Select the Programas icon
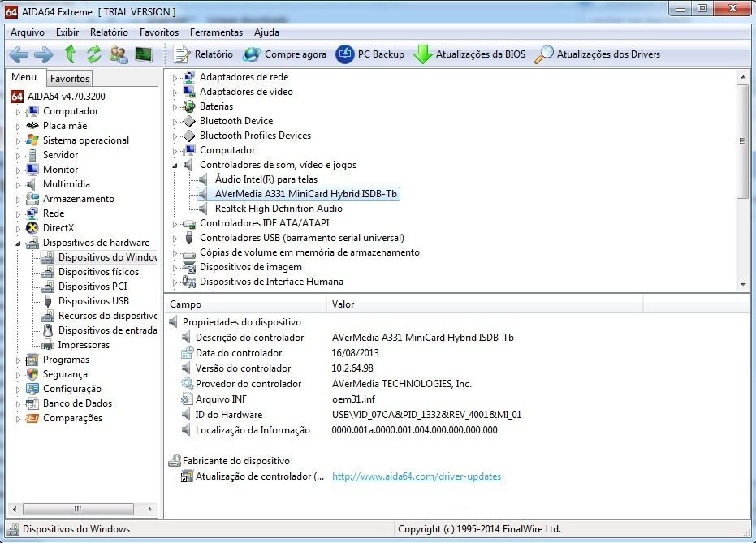 coord(32,360)
